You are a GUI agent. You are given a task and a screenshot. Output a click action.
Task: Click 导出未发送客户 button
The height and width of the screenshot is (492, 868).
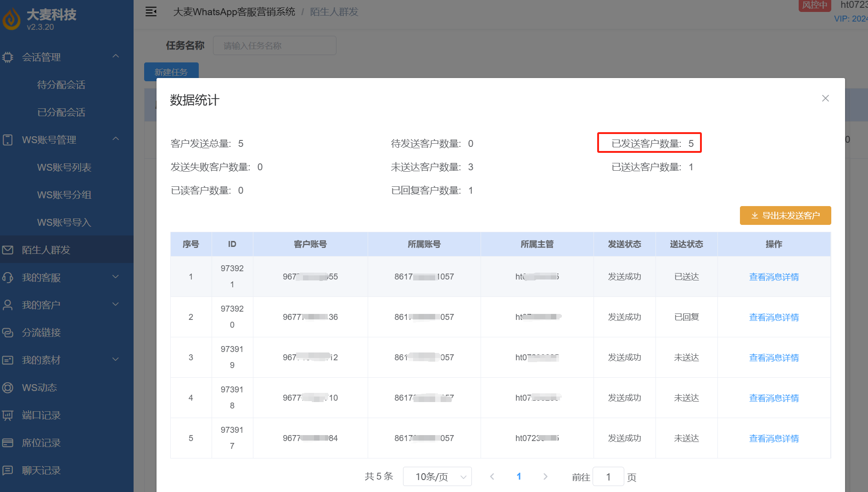click(785, 215)
